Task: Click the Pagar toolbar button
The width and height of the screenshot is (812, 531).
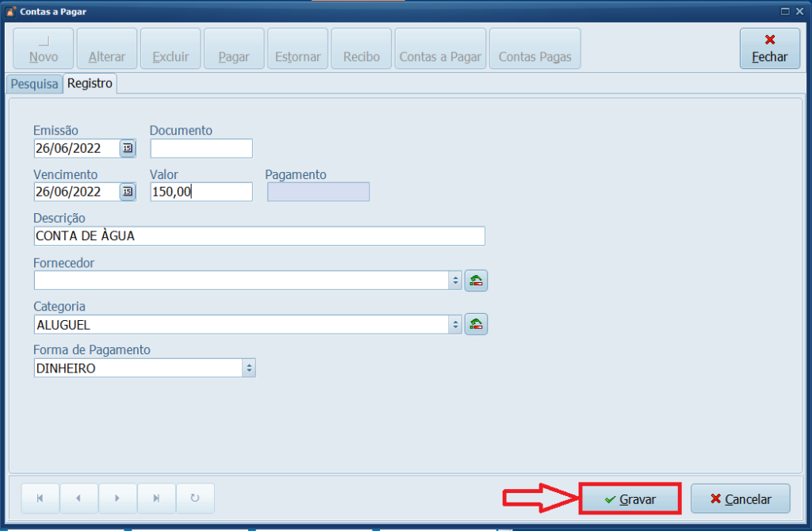Action: 234,48
